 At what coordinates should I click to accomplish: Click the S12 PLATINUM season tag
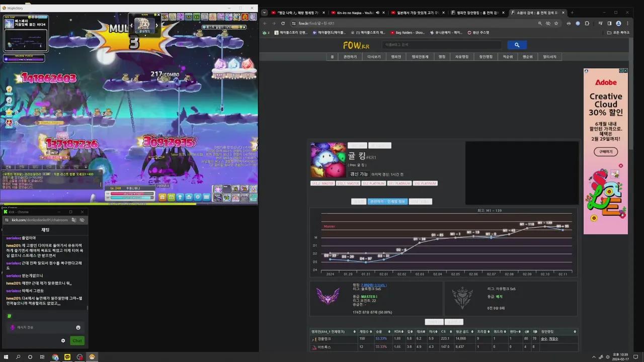[x=374, y=184]
